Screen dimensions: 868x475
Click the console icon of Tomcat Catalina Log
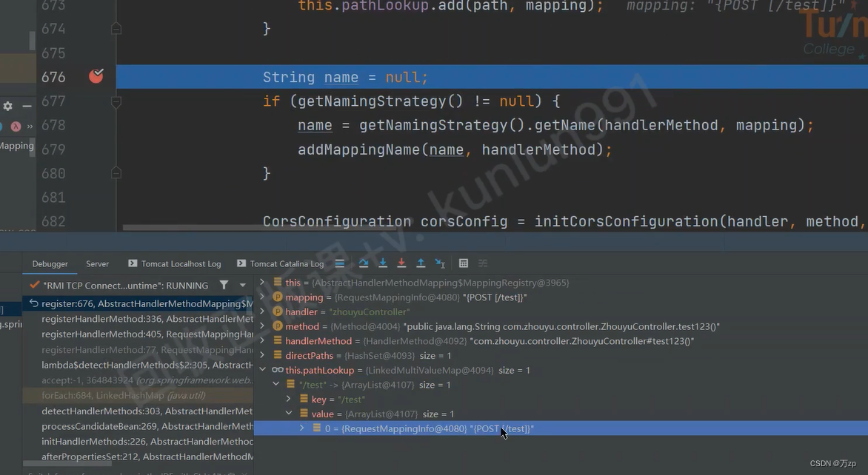point(241,264)
